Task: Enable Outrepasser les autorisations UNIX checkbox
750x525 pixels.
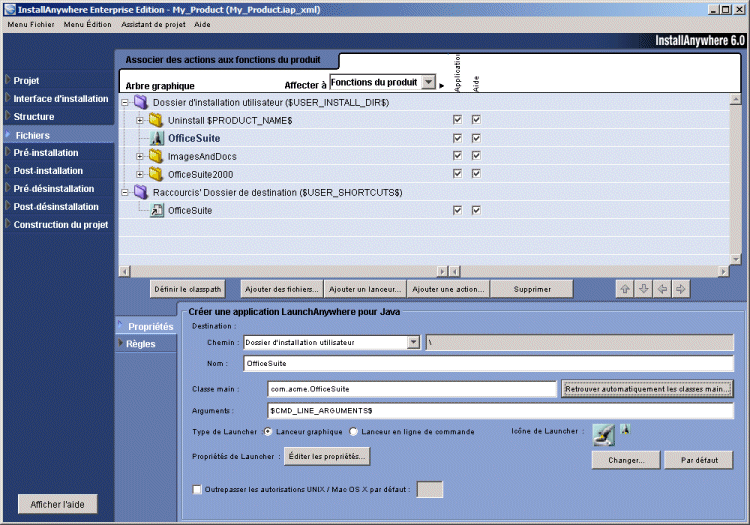Action: (x=197, y=490)
